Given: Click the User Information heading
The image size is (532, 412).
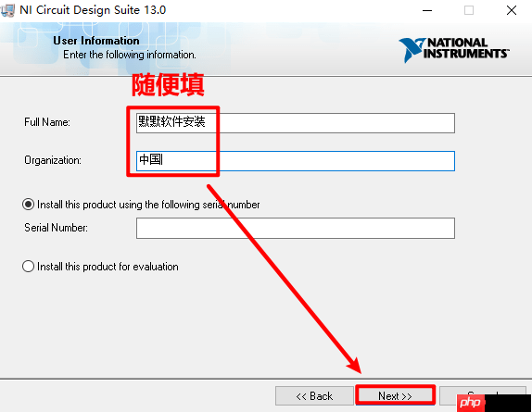Looking at the screenshot, I should (x=96, y=41).
